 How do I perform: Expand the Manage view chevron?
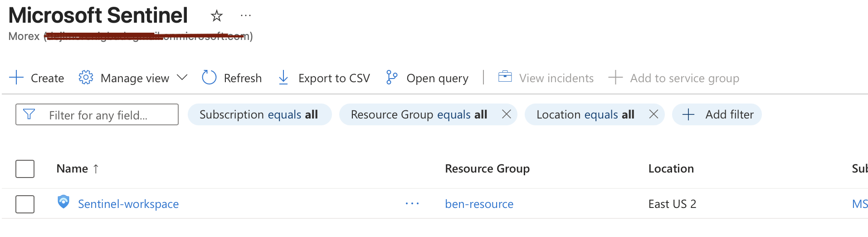(182, 78)
